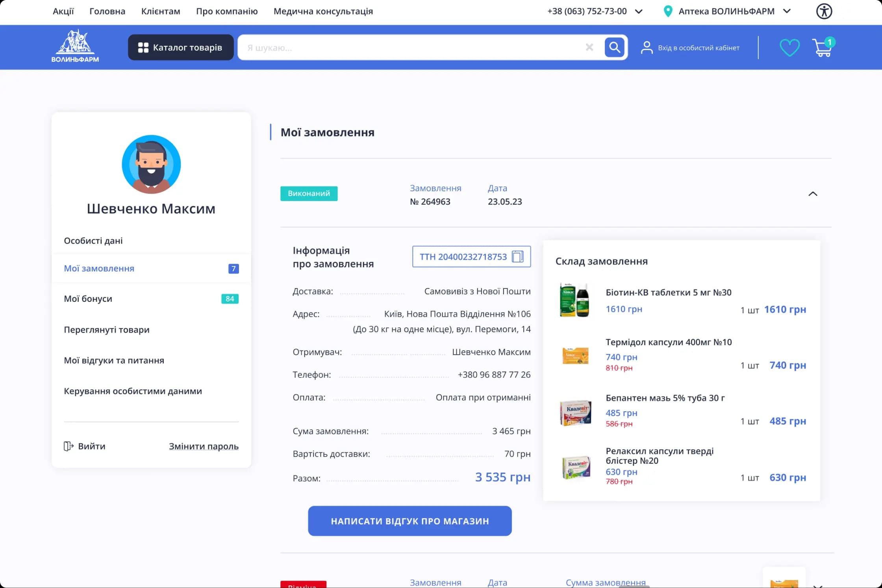This screenshot has width=882, height=588.
Task: Collapse order № 264963 details
Action: [813, 194]
